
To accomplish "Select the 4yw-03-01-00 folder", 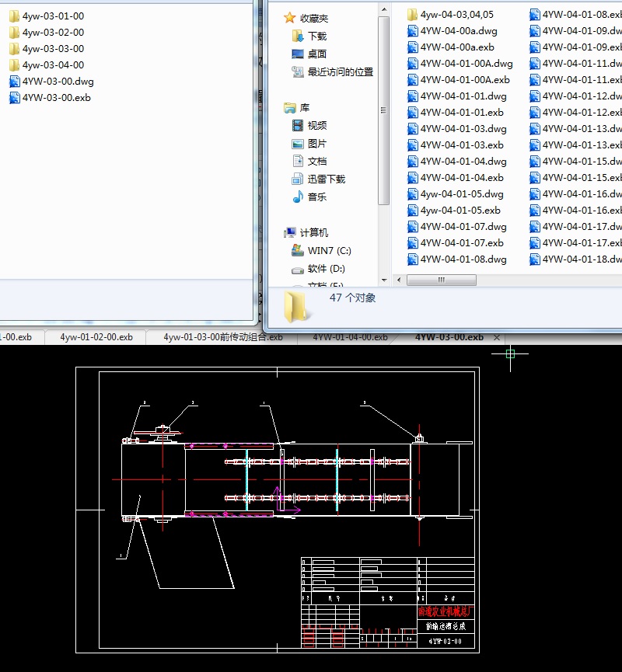I will [53, 16].
